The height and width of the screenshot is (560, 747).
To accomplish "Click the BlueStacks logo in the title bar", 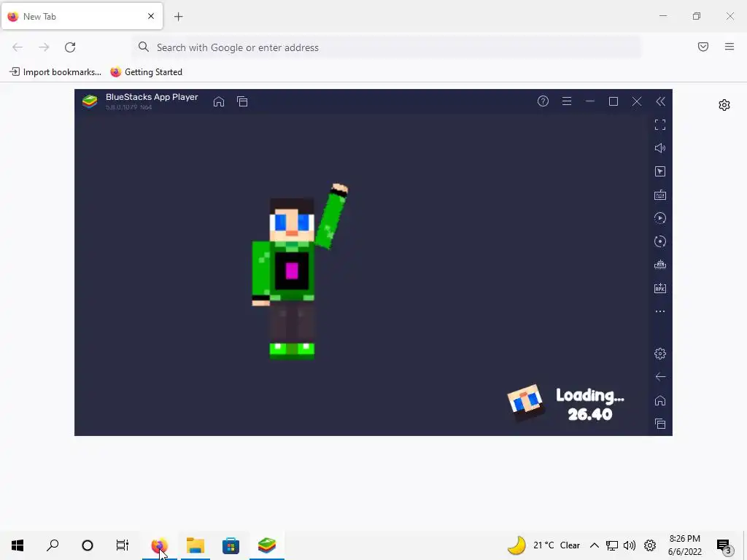I will point(90,101).
